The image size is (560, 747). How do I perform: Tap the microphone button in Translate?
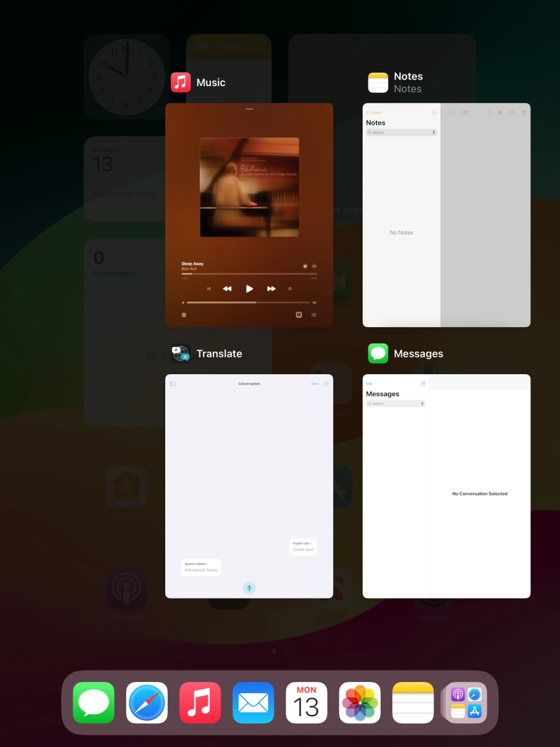point(249,588)
